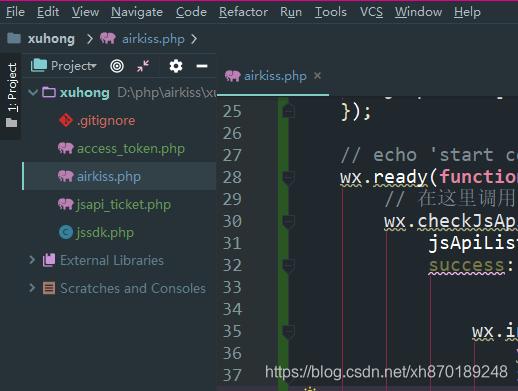
Task: Collapse the xuhong project root folder
Action: [33, 92]
